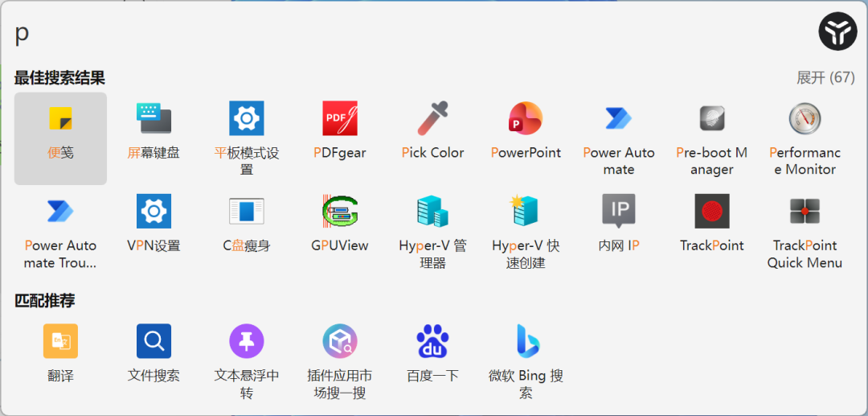Open the 便笺 sticky notes app

click(60, 138)
